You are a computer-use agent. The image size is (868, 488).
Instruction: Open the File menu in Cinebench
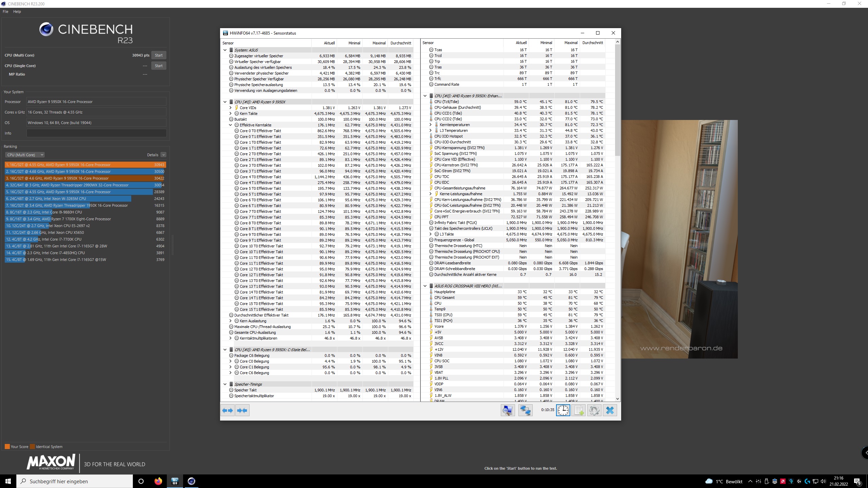tap(5, 12)
